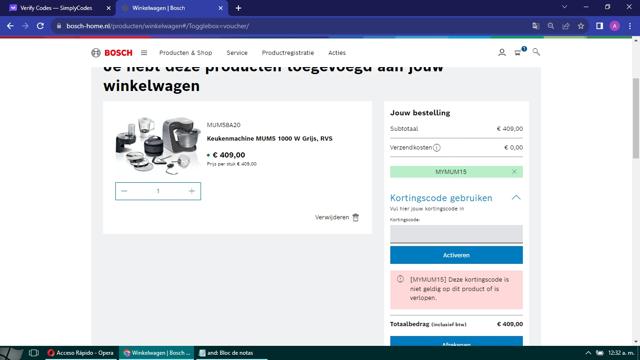640x360 pixels.
Task: Click the Subtotaal label
Action: pos(404,129)
